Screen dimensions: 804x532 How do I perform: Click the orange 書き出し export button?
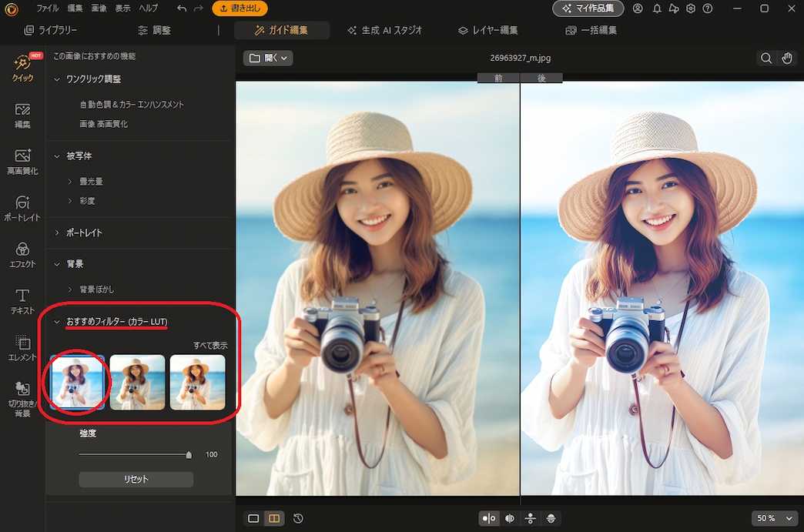click(x=239, y=8)
